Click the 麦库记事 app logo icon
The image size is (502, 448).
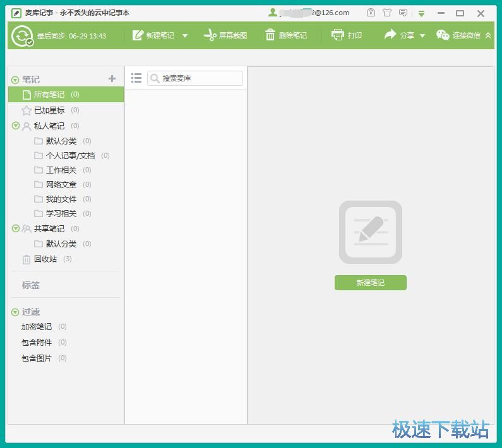point(16,13)
